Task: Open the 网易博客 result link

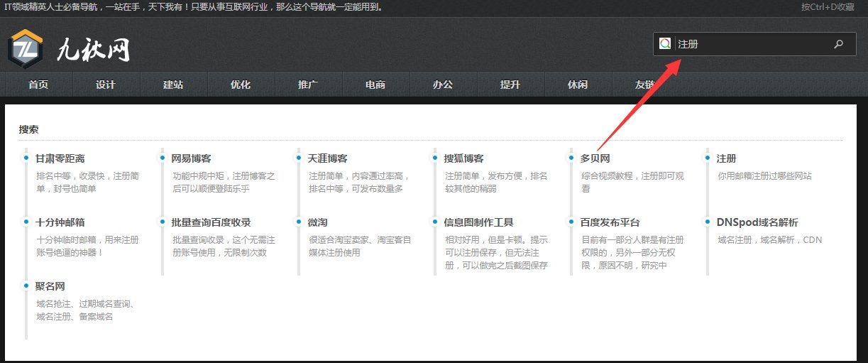Action: (x=192, y=158)
